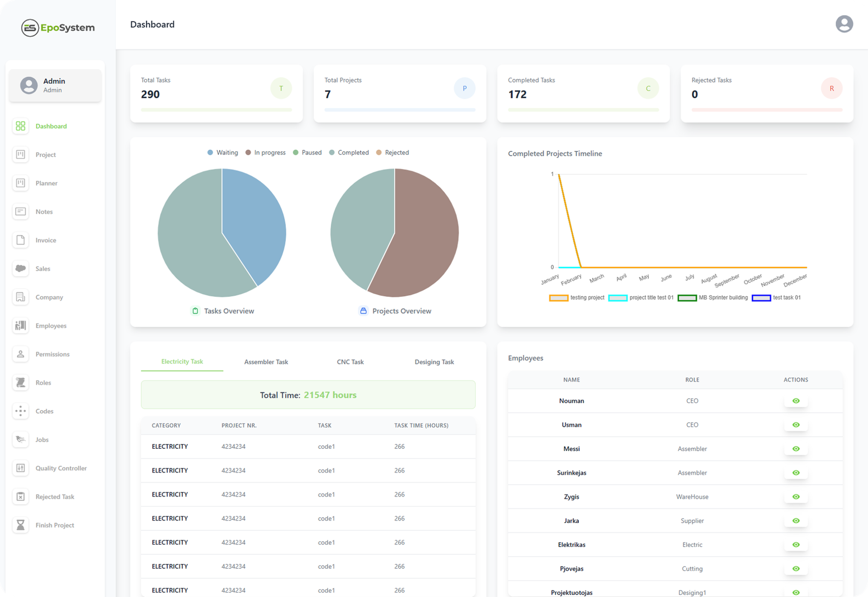Viewport: 868px width, 597px height.
Task: Open Quality Controller icon
Action: coord(21,468)
